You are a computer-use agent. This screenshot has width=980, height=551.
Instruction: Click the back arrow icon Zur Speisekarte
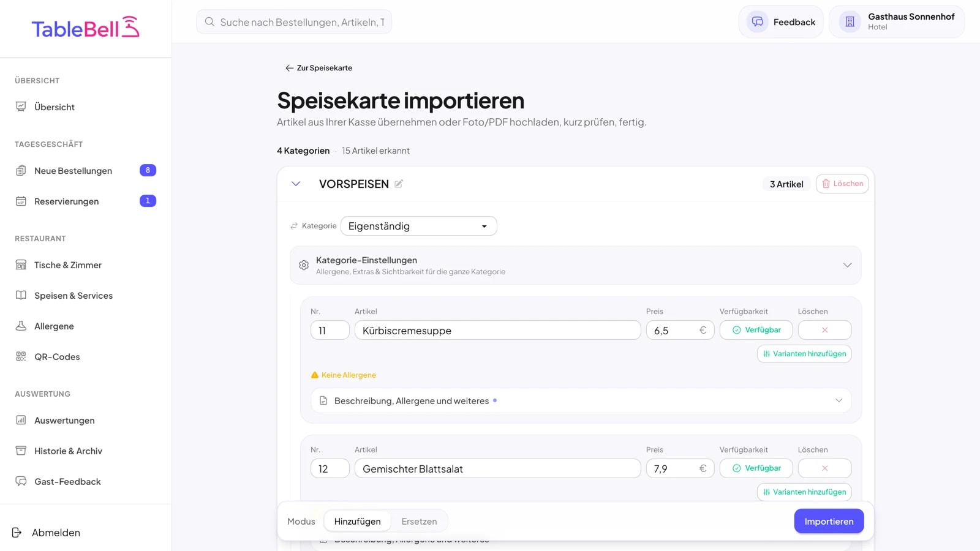click(x=289, y=68)
